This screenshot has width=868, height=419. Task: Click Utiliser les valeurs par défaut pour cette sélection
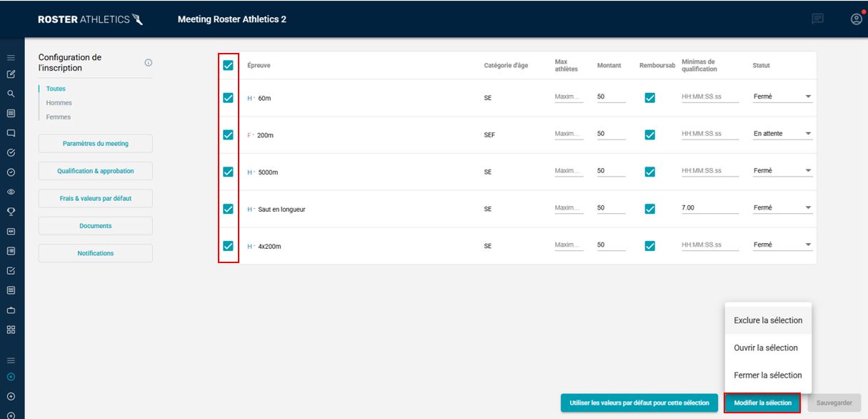click(639, 403)
